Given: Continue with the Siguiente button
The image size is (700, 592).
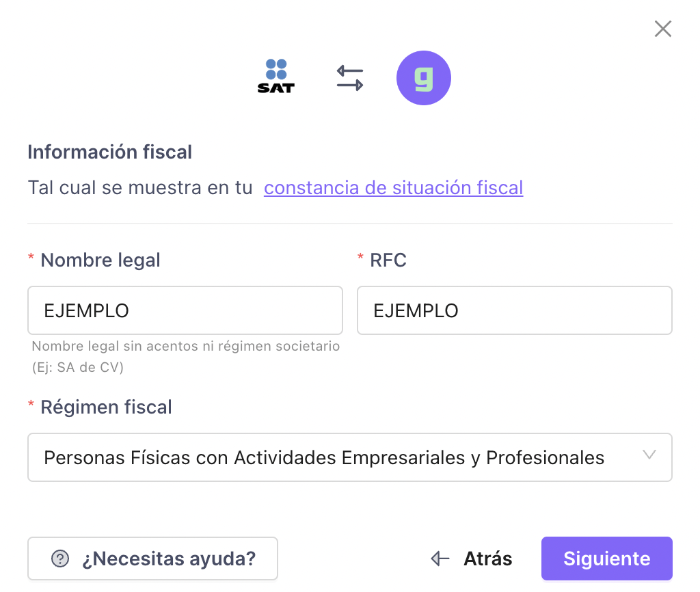Looking at the screenshot, I should (607, 559).
